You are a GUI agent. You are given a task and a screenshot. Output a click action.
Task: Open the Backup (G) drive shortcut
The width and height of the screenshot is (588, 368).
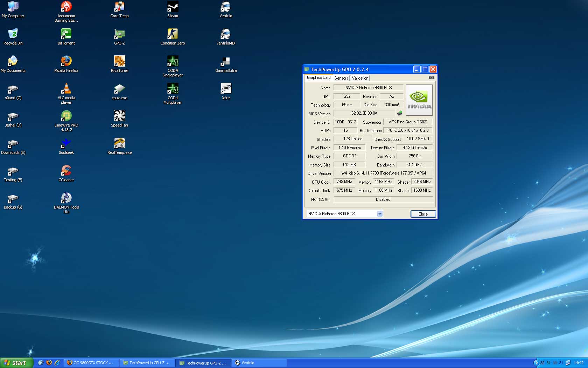point(13,201)
